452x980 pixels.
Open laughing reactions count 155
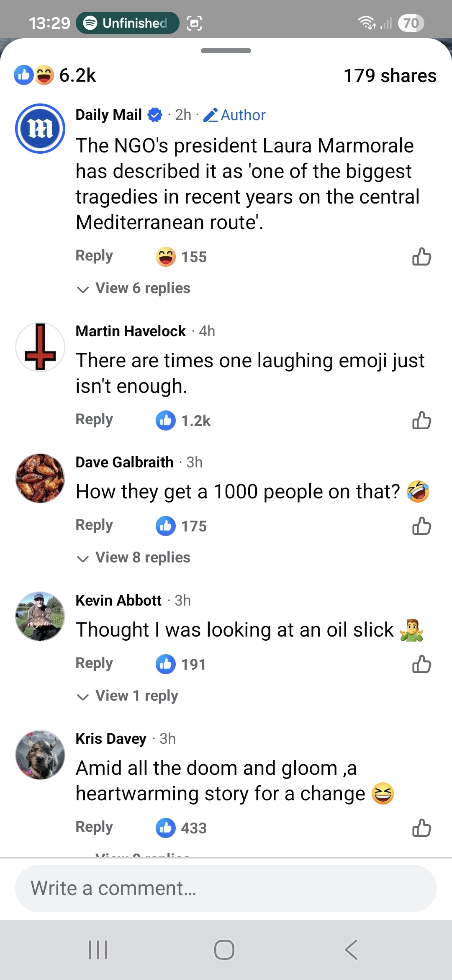[182, 257]
